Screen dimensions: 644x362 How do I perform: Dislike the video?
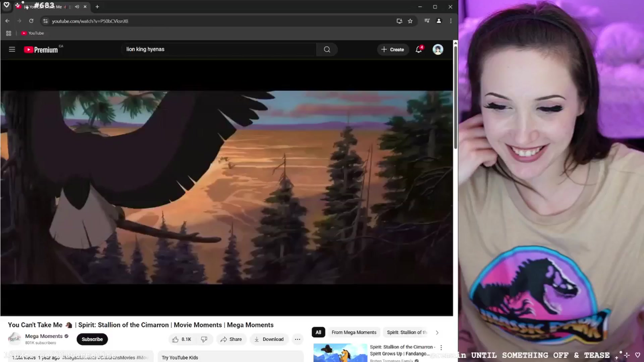point(204,339)
